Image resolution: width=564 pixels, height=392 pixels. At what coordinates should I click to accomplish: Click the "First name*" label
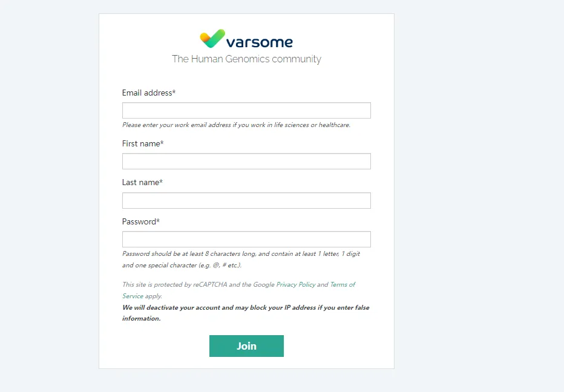142,143
